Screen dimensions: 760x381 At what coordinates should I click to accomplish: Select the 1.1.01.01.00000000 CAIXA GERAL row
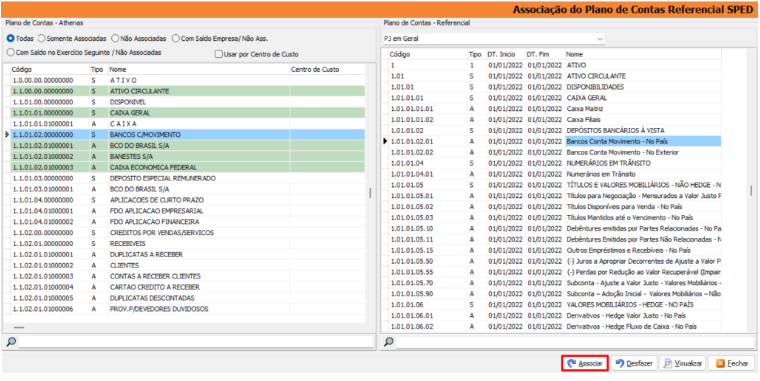(188, 113)
